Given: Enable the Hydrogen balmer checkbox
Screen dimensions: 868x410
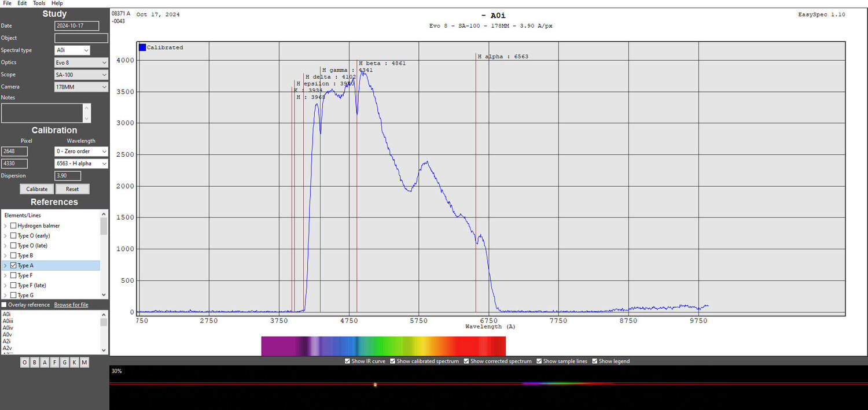Looking at the screenshot, I should (x=13, y=226).
